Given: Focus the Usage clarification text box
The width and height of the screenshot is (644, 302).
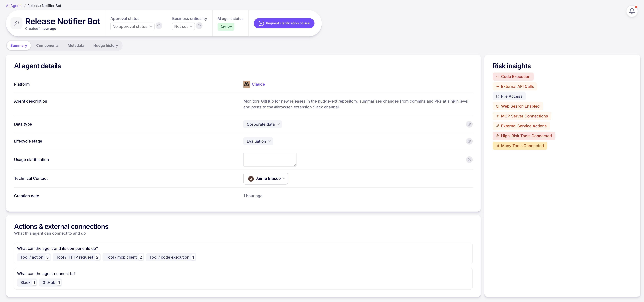Looking at the screenshot, I should 269,160.
